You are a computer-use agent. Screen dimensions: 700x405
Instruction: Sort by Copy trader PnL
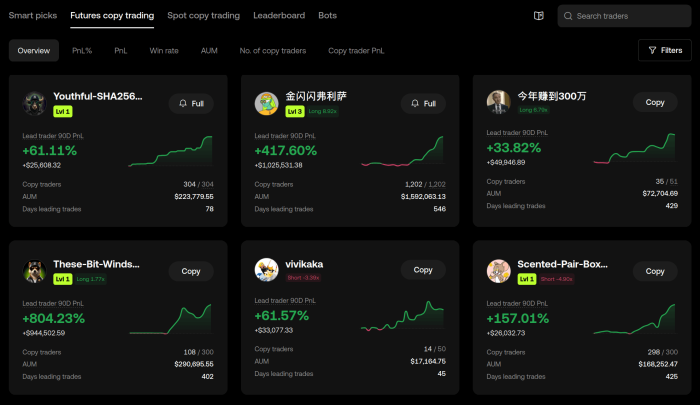point(356,50)
